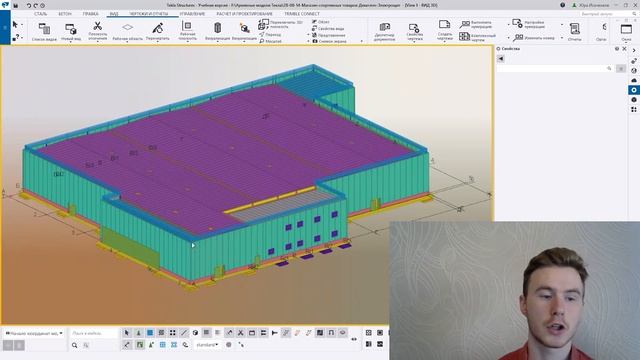Toggle the arch-shaped snap switch

click(x=331, y=333)
